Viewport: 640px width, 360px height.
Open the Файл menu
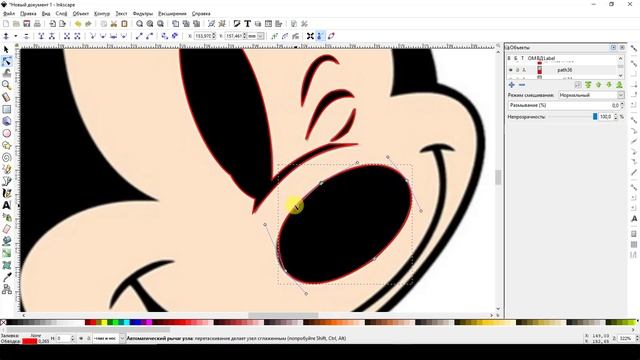point(9,13)
